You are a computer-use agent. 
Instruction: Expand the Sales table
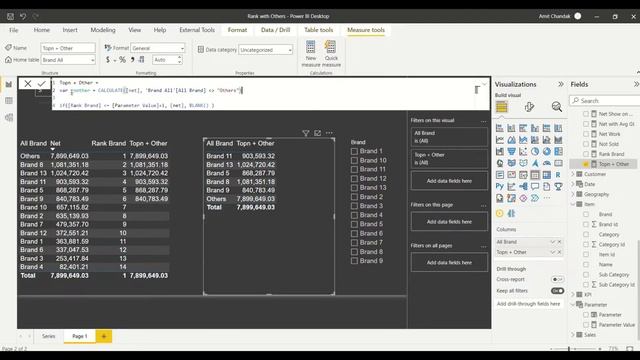coord(573,335)
